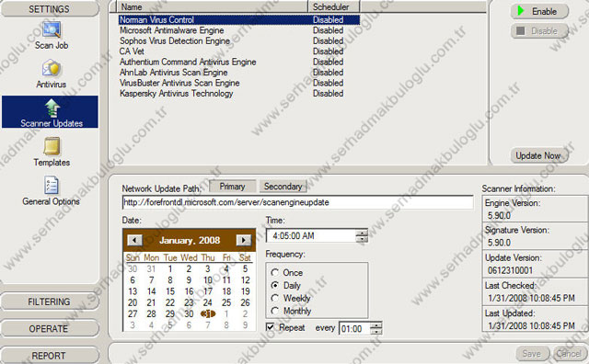This screenshot has height=364, width=589.
Task: Click the Disable button
Action: (x=539, y=30)
